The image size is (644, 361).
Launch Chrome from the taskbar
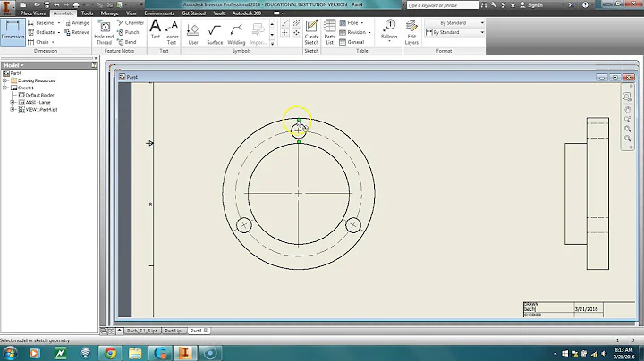(110, 353)
